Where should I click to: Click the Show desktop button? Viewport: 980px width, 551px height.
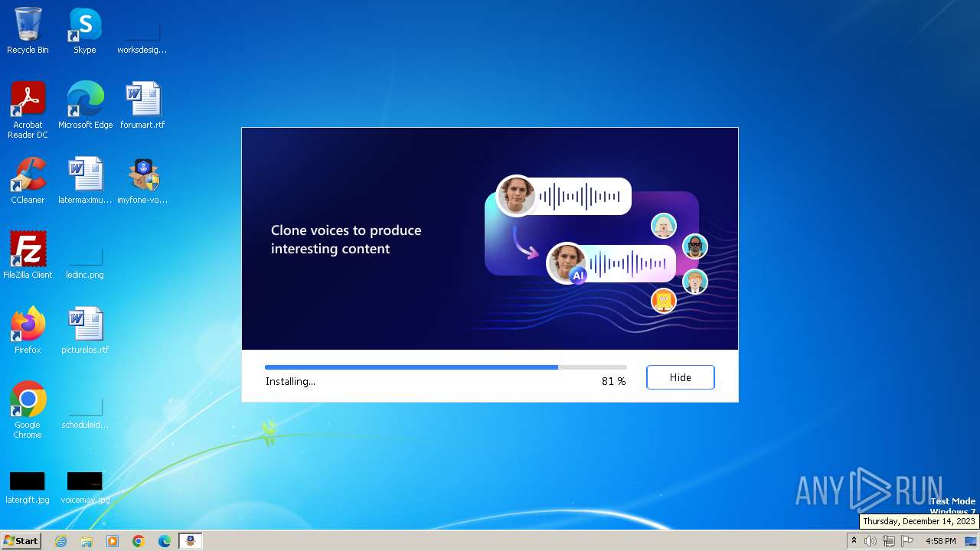(x=972, y=541)
